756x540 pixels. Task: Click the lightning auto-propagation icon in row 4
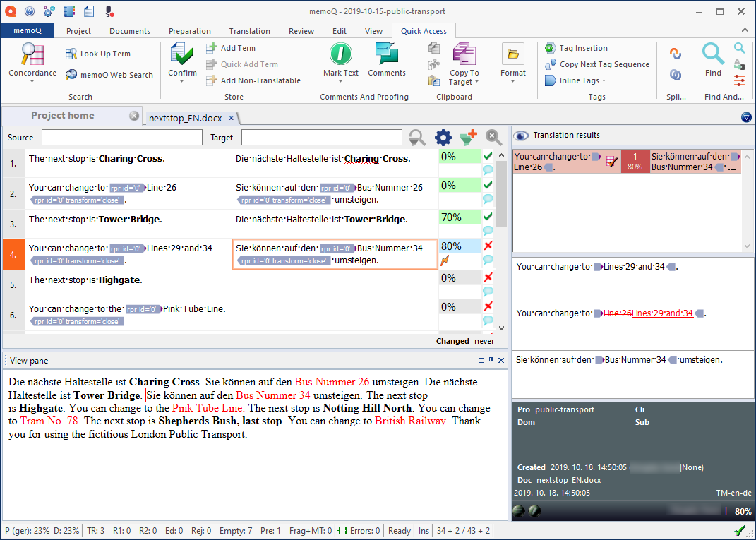[x=445, y=261]
